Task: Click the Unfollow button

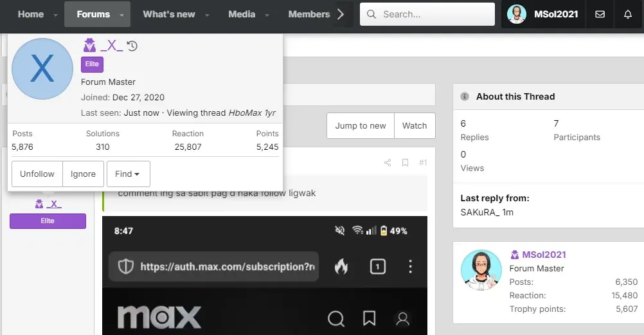Action: tap(37, 174)
